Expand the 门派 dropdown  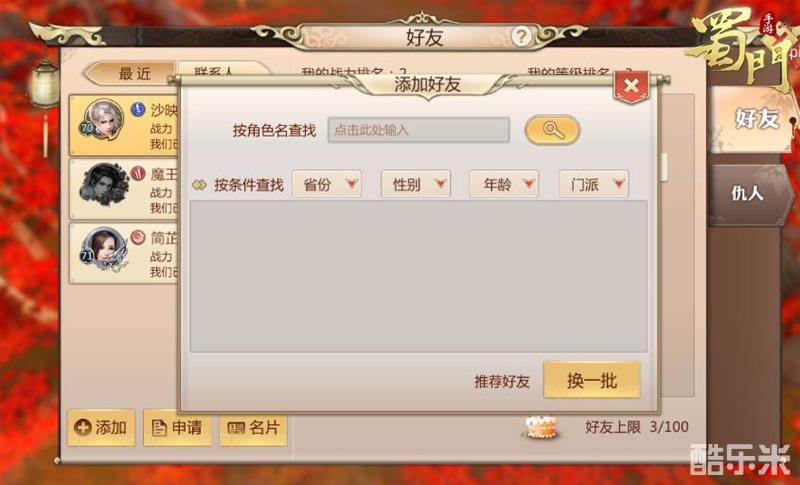coord(594,184)
